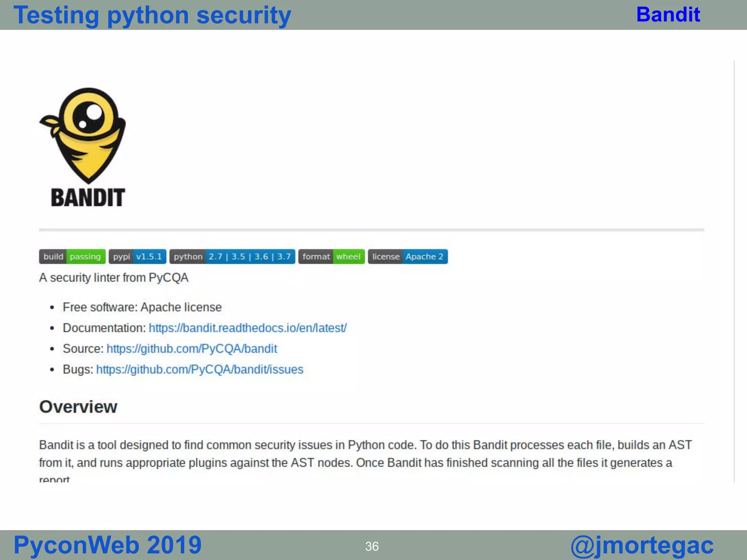Image resolution: width=747 pixels, height=560 pixels.
Task: Click the pypi v1.5.1 badge
Action: (x=138, y=256)
